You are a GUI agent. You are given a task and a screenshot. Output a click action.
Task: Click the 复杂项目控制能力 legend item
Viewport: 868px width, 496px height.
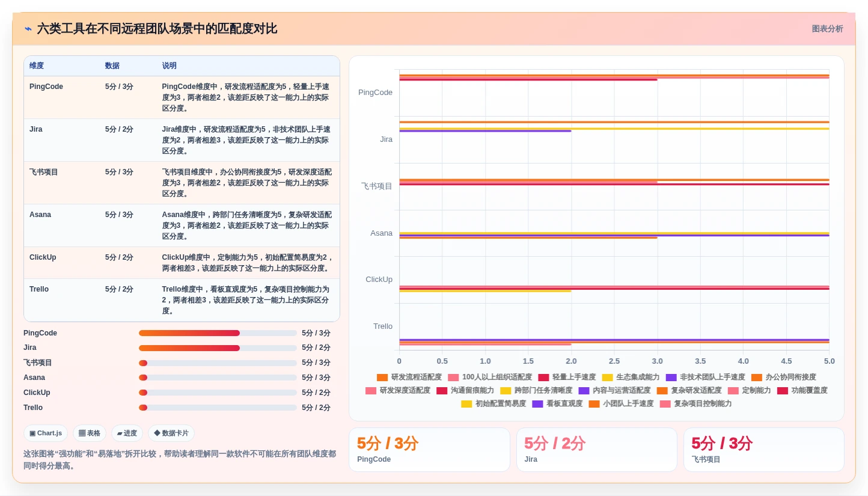(x=695, y=403)
